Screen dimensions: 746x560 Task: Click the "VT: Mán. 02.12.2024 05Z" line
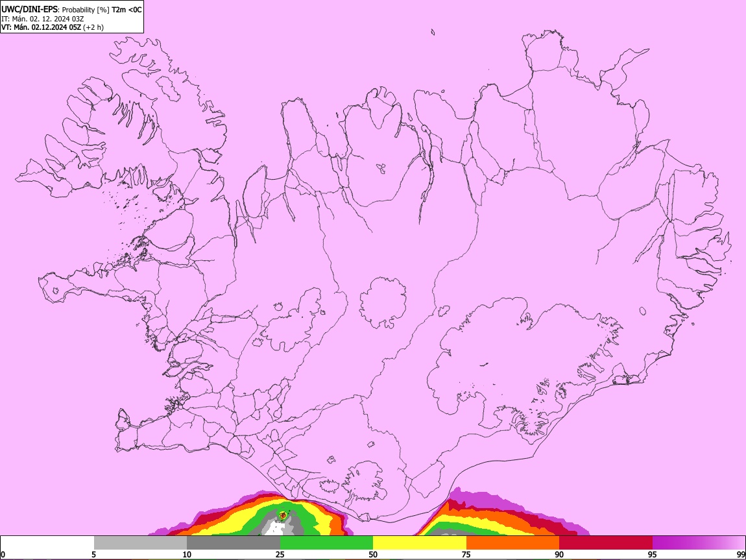tap(42, 27)
